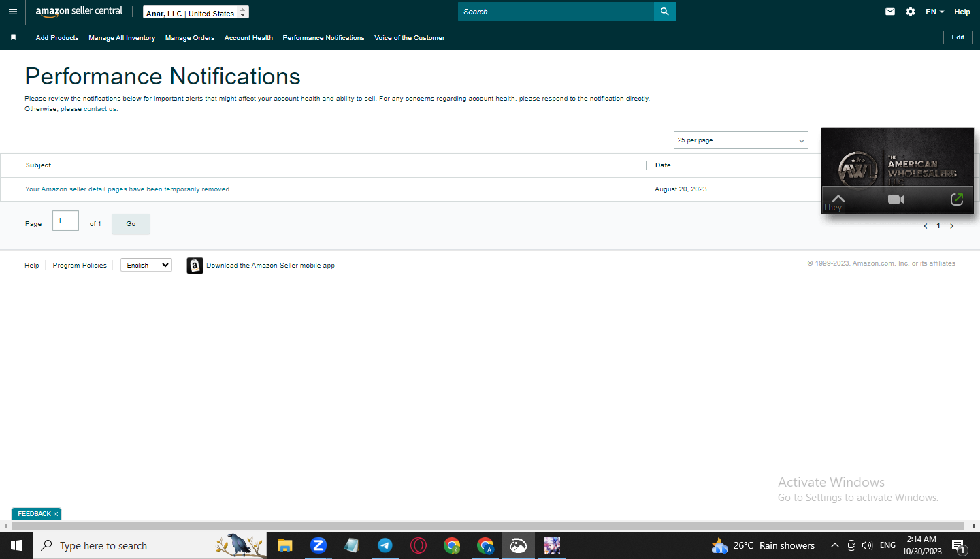Open the highlighted mountain-icon app in the taskbar
This screenshot has height=559, width=980.
point(519,545)
